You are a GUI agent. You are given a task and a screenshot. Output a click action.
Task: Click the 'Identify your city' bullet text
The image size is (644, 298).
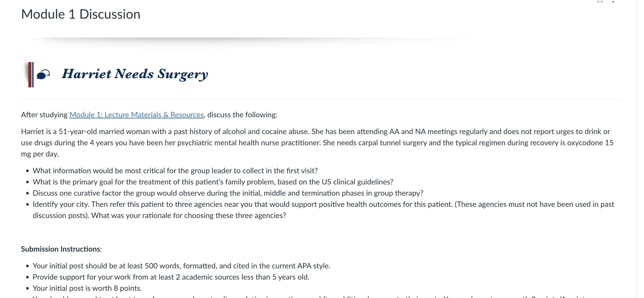(323, 210)
